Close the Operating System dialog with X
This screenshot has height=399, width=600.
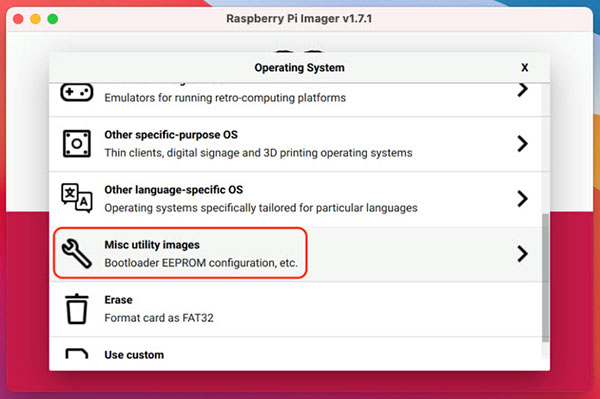point(525,68)
